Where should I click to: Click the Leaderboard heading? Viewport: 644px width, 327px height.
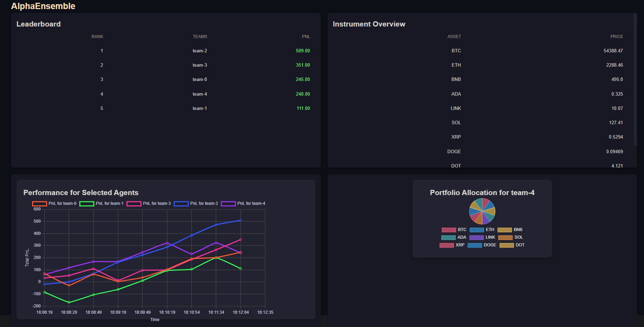click(x=38, y=24)
